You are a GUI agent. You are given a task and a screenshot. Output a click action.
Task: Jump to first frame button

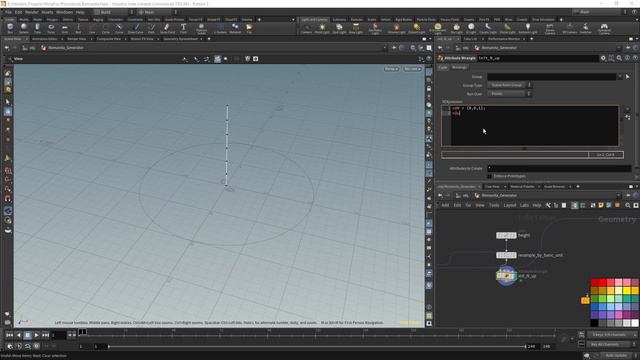[x=9, y=335]
